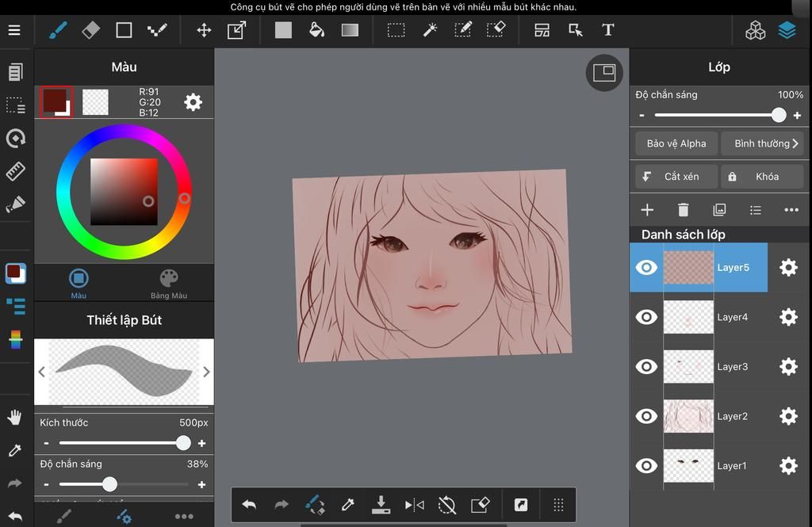The width and height of the screenshot is (812, 527).
Task: Open color settings gear
Action: 193,102
